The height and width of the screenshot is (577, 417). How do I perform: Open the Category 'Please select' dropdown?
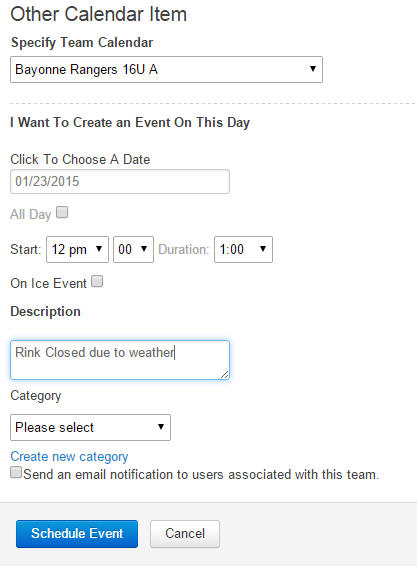point(91,428)
